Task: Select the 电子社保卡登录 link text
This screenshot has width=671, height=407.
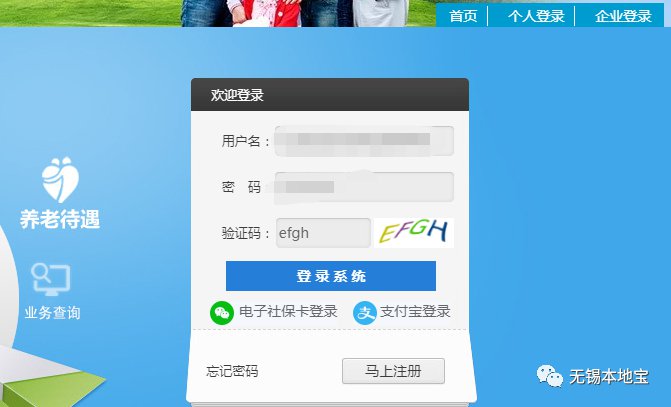Action: (x=288, y=312)
